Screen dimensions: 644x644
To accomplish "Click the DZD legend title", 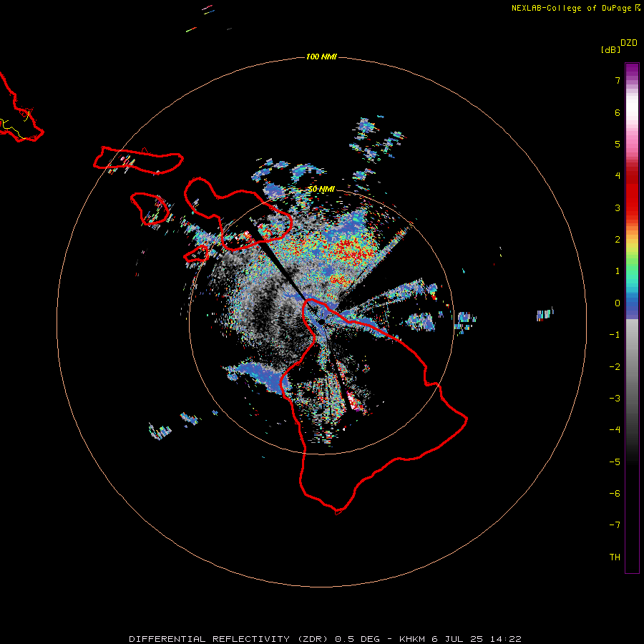I will pyautogui.click(x=629, y=43).
